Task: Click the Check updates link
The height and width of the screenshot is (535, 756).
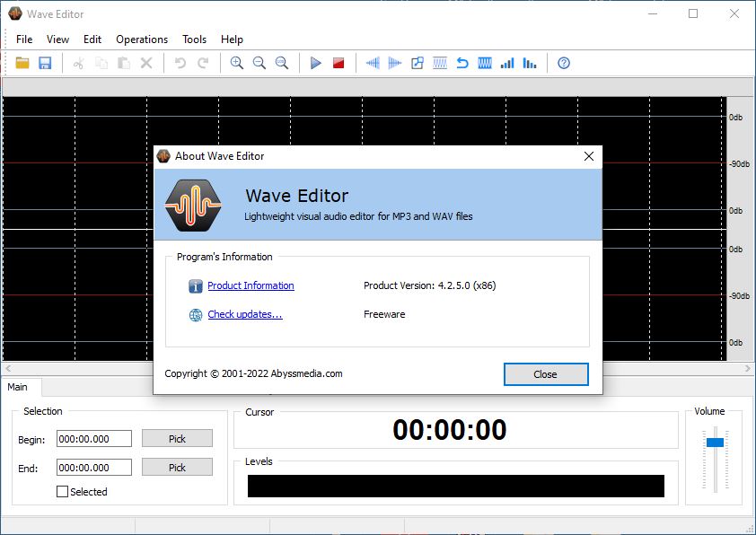Action: click(x=245, y=314)
